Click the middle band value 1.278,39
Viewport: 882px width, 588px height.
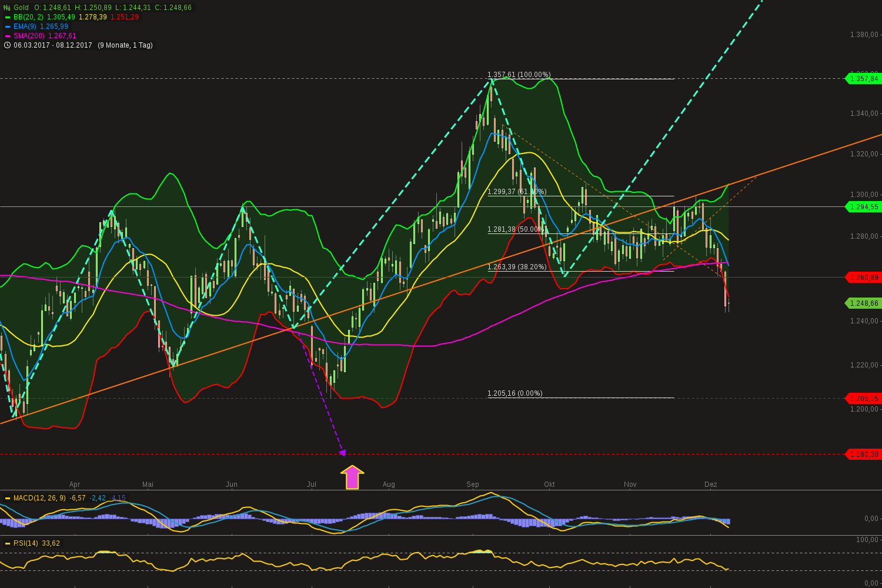point(93,17)
